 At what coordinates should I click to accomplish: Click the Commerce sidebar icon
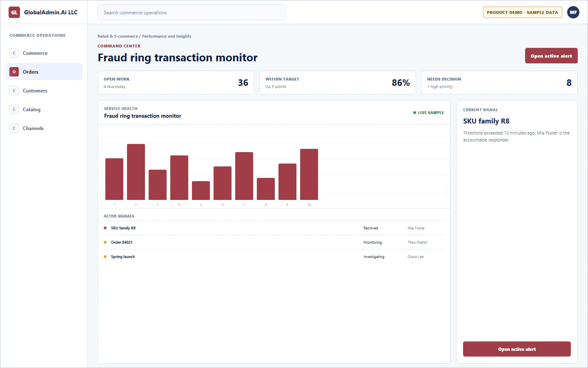click(x=14, y=53)
